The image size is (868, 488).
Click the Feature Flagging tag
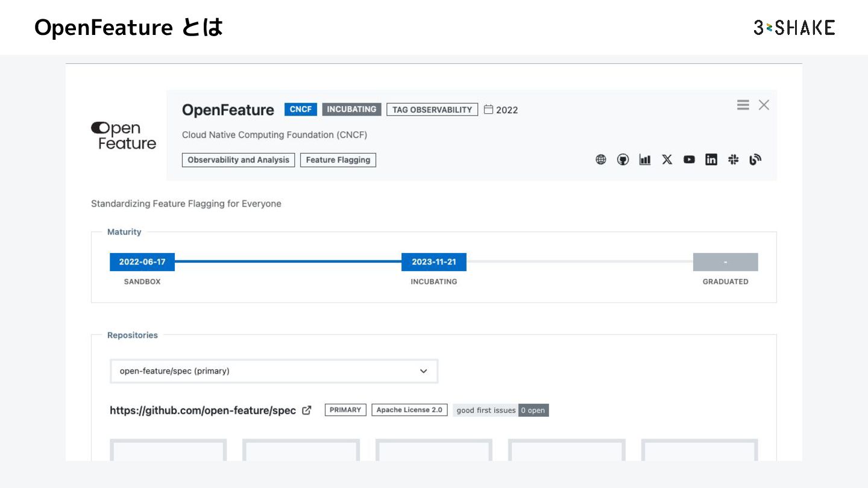338,160
